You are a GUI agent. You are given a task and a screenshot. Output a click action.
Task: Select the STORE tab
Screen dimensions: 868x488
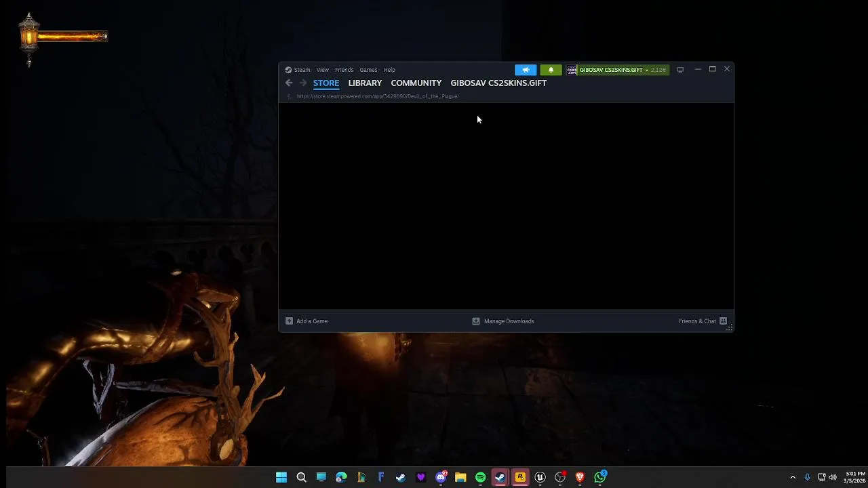tap(326, 83)
